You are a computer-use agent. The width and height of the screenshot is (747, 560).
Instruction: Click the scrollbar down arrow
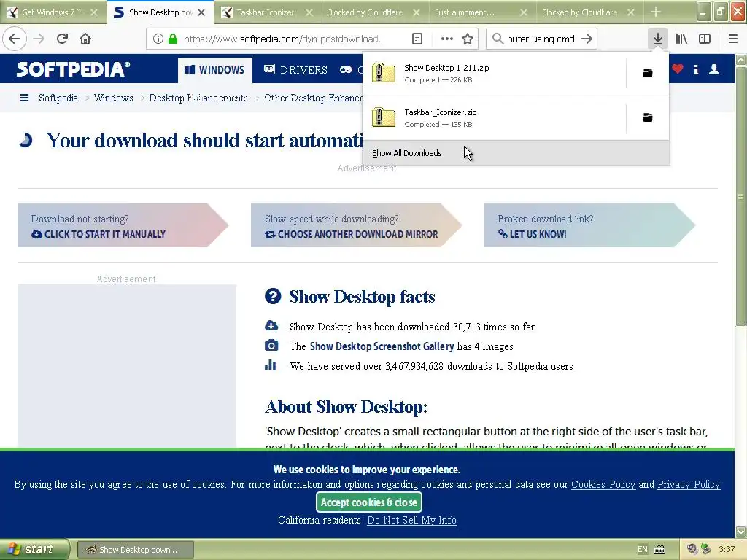pos(740,532)
